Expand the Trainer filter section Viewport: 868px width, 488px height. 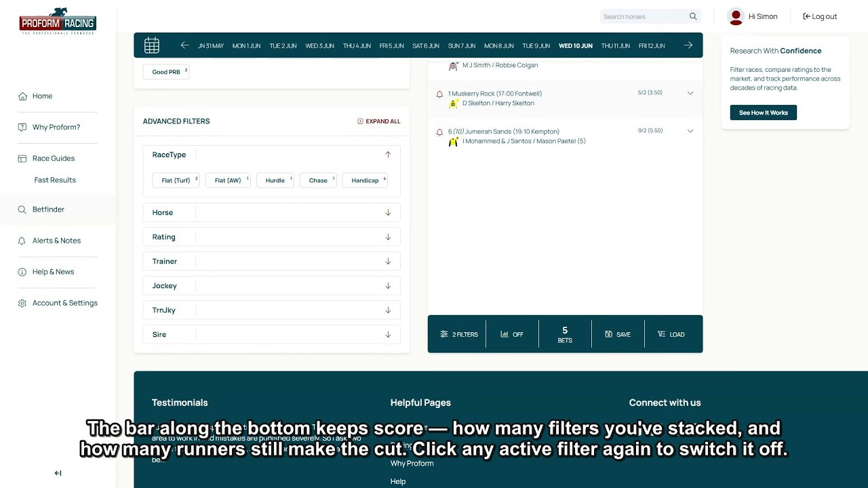coord(388,262)
